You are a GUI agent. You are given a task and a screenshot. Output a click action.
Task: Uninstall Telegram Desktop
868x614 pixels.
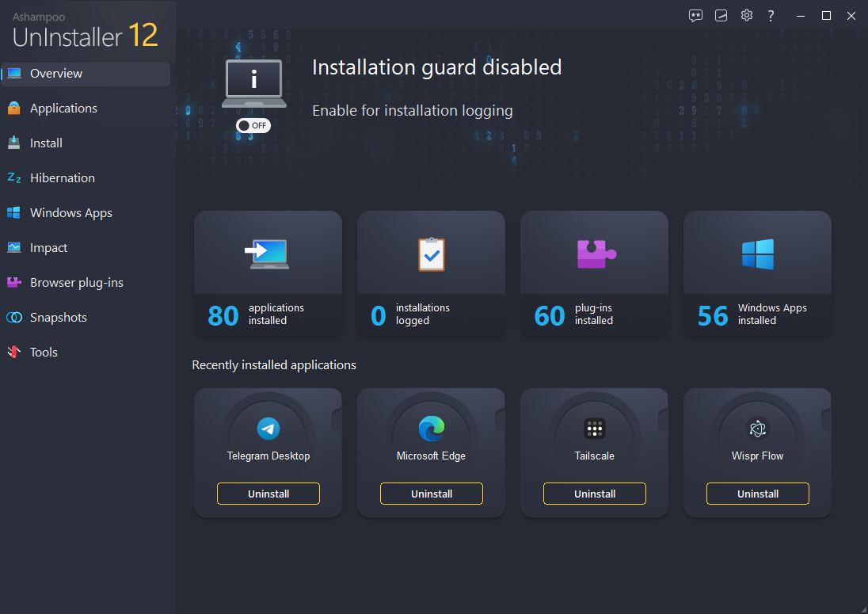[268, 494]
